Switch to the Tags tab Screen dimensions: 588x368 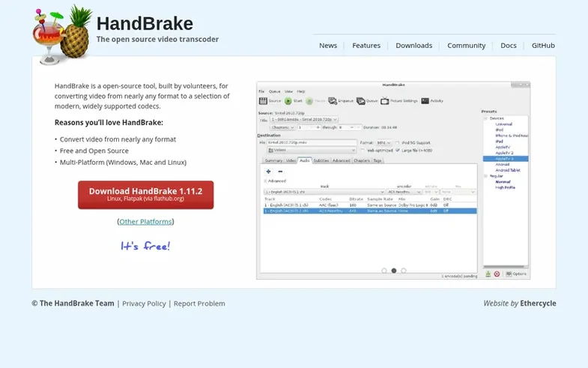click(x=378, y=160)
